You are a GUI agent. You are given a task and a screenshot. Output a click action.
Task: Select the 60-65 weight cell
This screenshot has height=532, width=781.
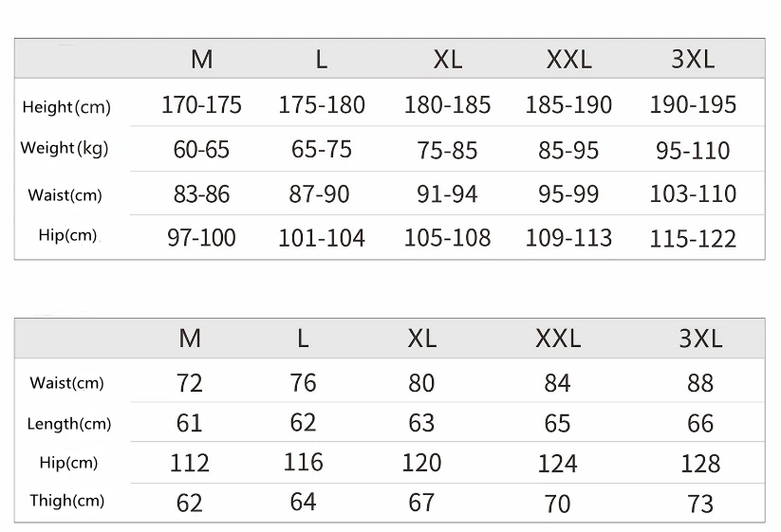[201, 150]
